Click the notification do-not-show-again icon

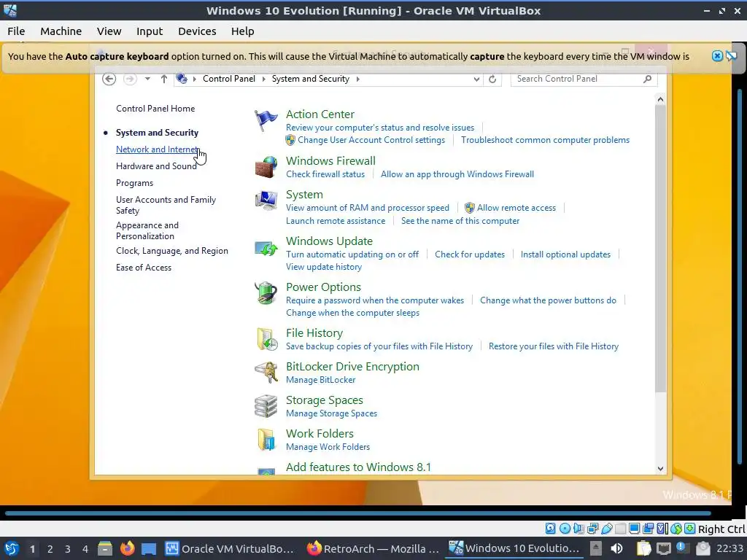coord(731,56)
